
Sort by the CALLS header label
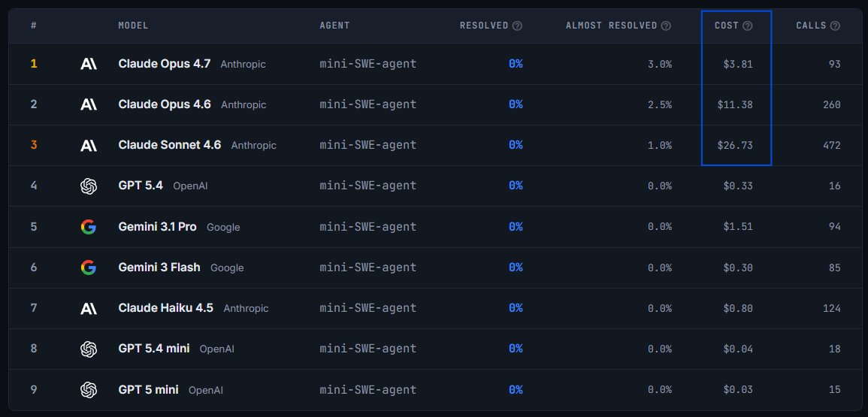[811, 26]
